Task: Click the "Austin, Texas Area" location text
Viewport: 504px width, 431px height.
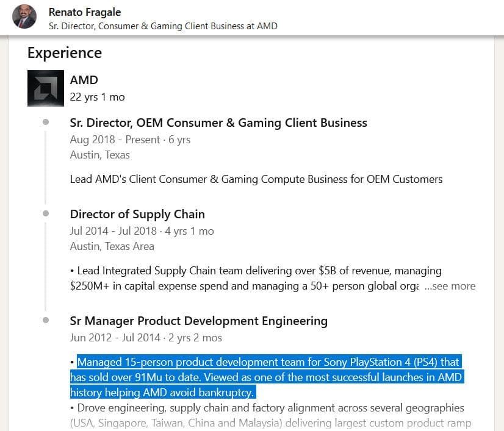Action: coord(112,246)
